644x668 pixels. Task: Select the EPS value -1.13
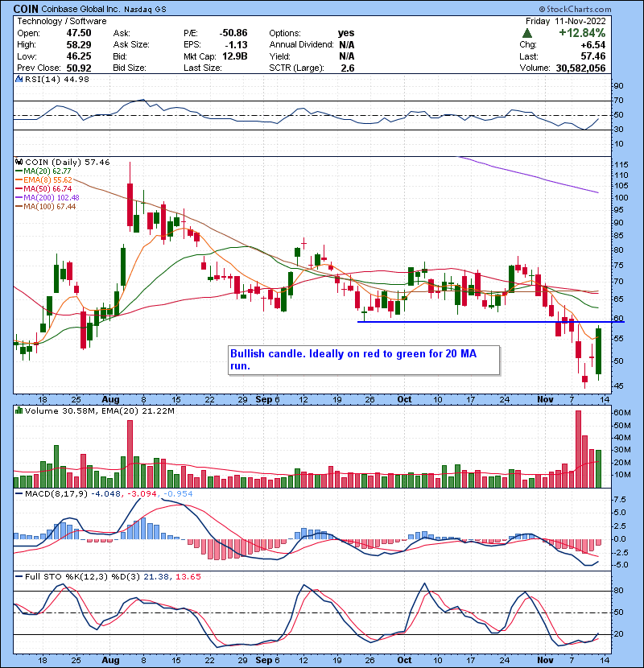(x=237, y=44)
